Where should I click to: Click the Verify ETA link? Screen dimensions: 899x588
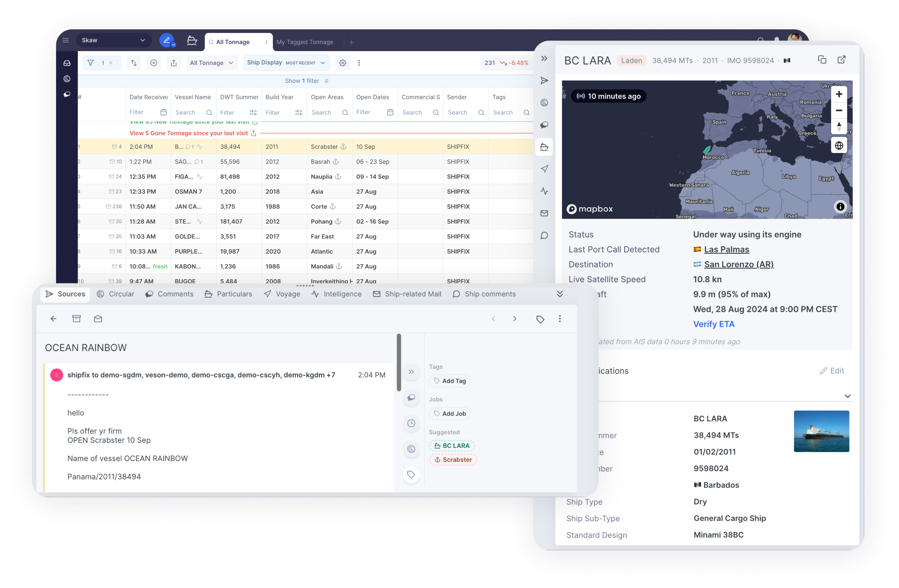[x=714, y=324]
